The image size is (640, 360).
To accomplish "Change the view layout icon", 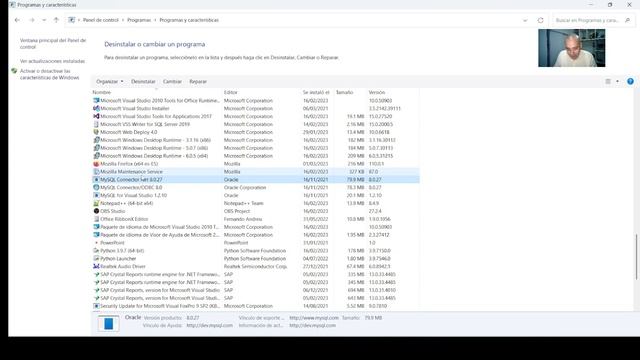I will coord(608,82).
